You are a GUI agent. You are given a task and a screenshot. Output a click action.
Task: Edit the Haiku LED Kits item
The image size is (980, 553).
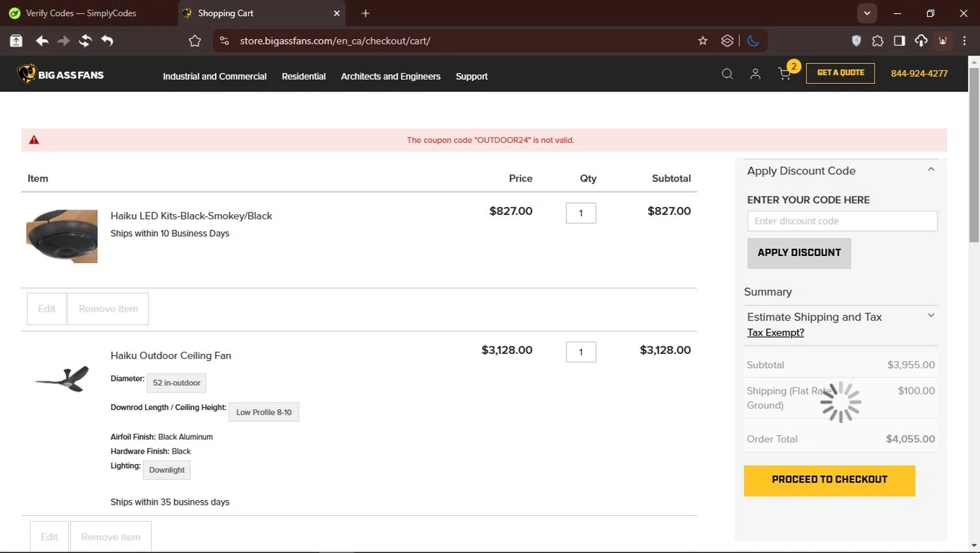(x=47, y=309)
